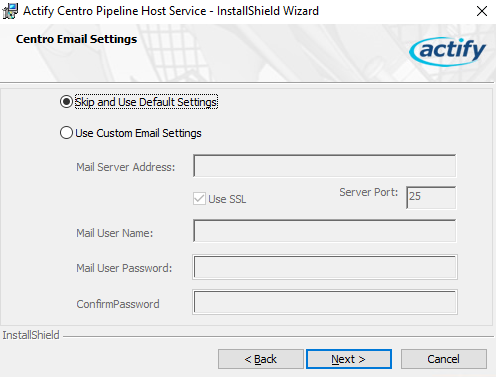Go to the previous step with Back

(261, 359)
